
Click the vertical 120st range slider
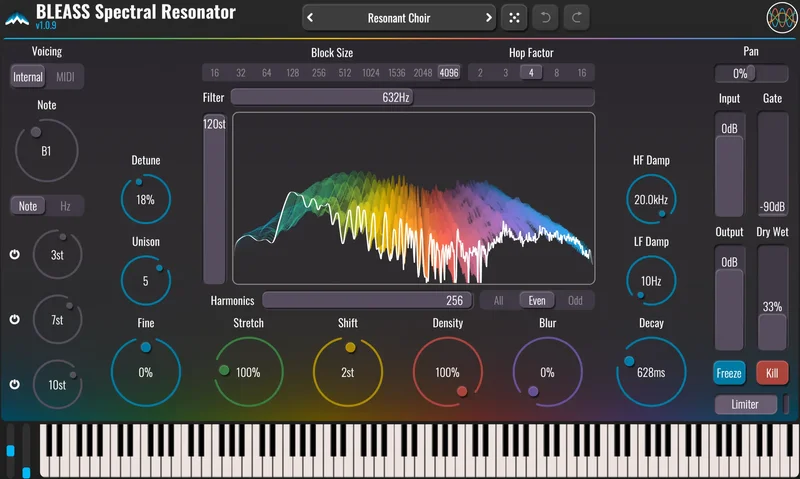214,199
